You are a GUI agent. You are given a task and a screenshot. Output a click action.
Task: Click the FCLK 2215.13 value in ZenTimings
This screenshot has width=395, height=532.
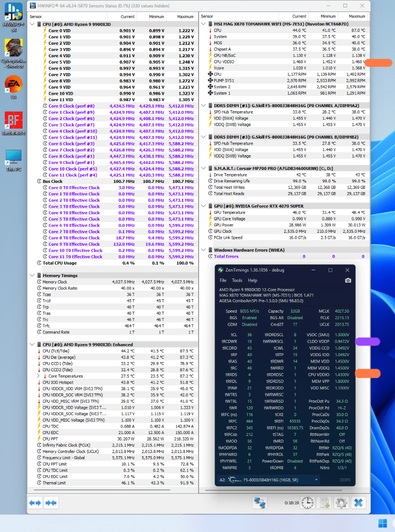[342, 318]
